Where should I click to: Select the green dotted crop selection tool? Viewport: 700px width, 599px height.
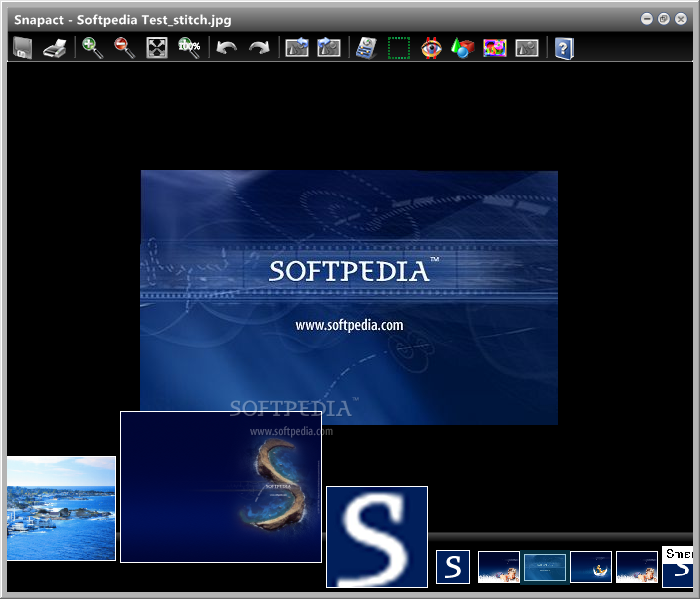coord(399,48)
